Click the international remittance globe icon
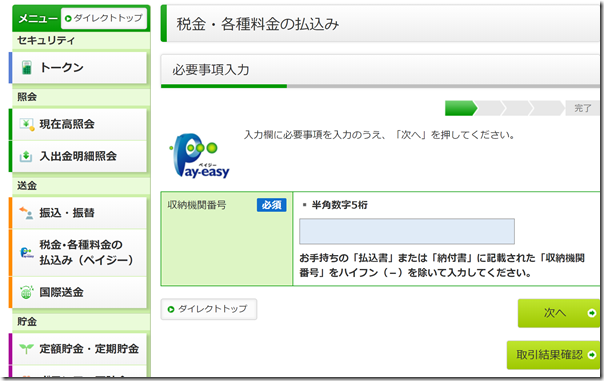This screenshot has height=381, width=604. (x=27, y=292)
